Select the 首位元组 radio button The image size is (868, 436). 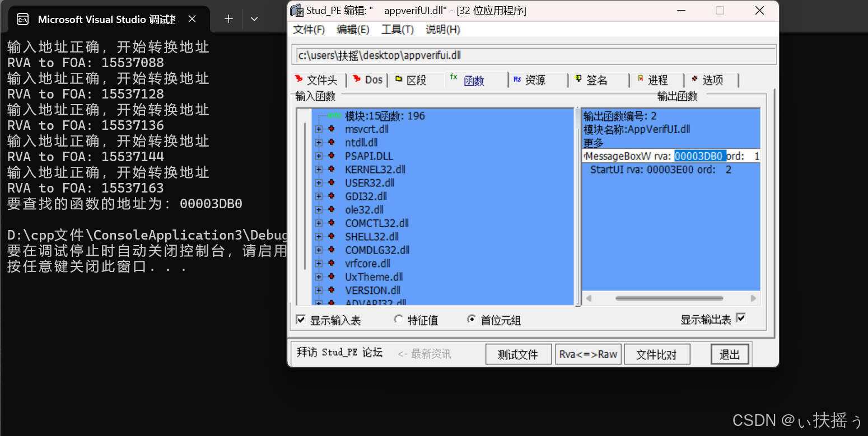coord(472,319)
